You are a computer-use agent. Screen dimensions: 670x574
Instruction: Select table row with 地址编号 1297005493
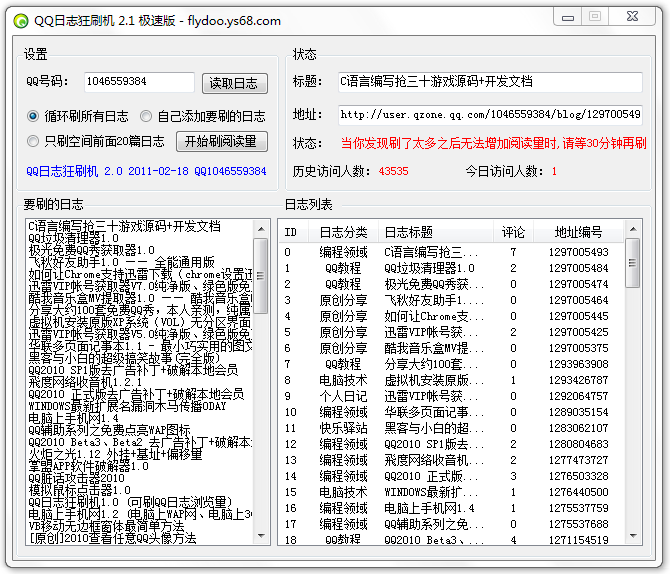(451, 252)
